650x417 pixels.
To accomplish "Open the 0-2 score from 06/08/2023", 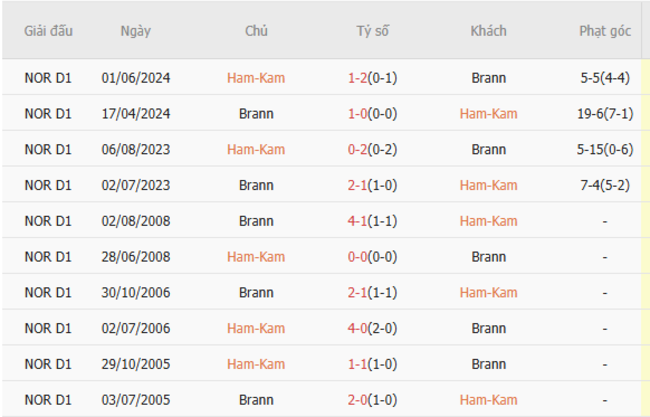I will [x=356, y=150].
